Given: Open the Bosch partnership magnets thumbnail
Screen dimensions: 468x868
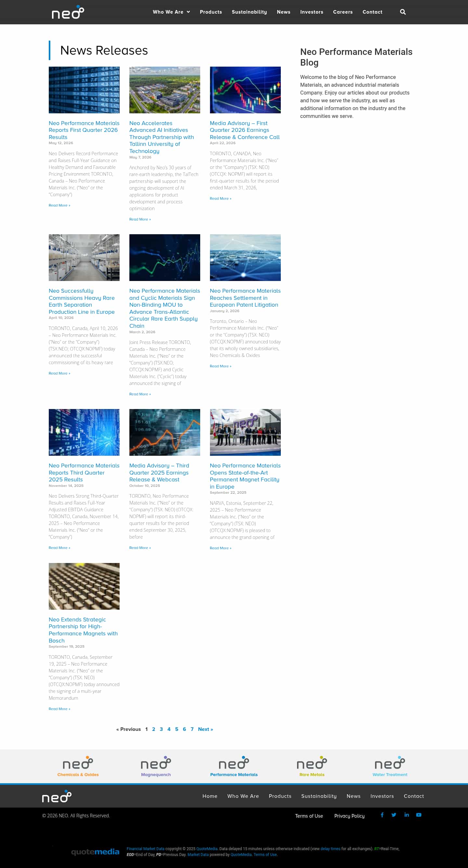Looking at the screenshot, I should 84,586.
